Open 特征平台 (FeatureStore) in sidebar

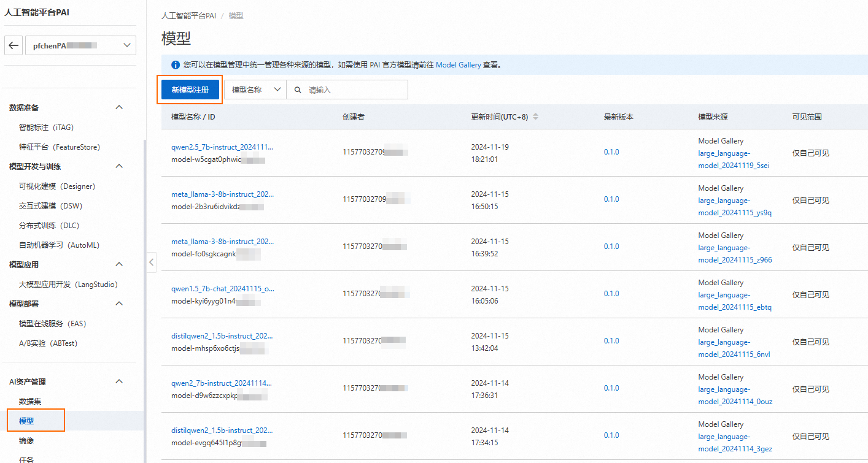(x=60, y=147)
